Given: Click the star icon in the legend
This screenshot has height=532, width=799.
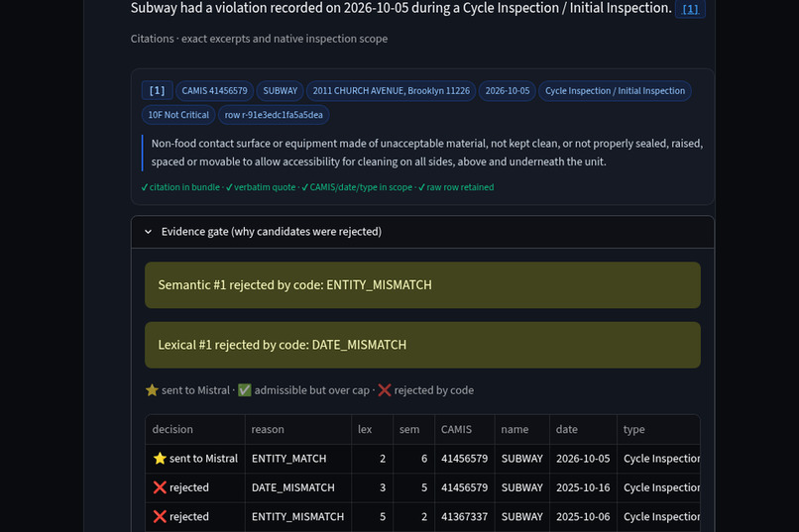Looking at the screenshot, I should click(x=152, y=390).
